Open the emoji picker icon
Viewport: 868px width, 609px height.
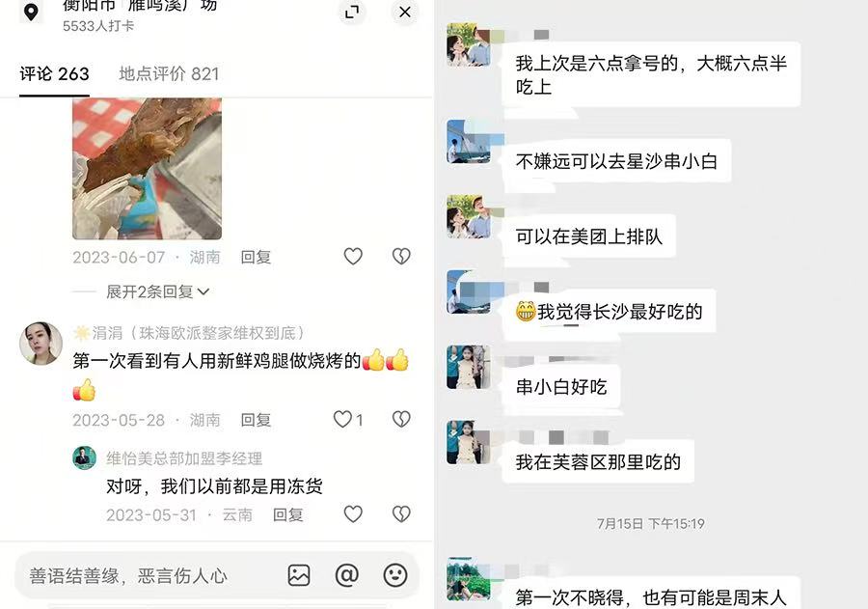click(395, 575)
